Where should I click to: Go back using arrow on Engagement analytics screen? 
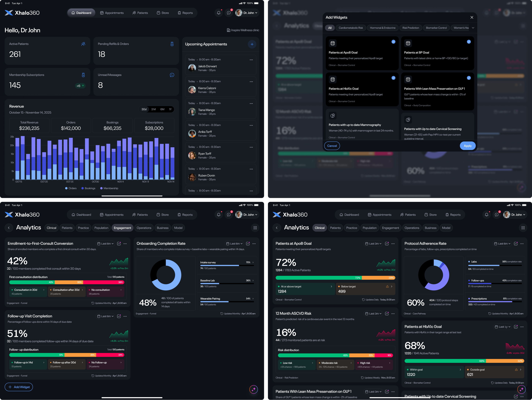click(9, 228)
